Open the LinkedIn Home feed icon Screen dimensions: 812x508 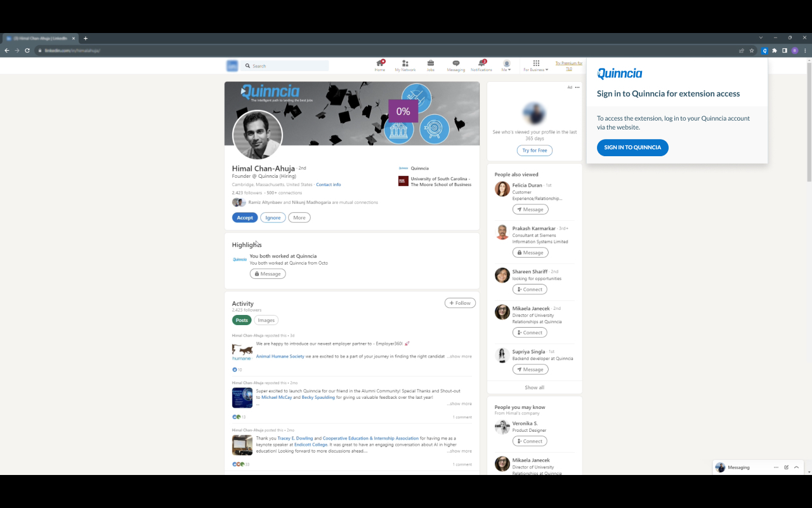point(379,63)
